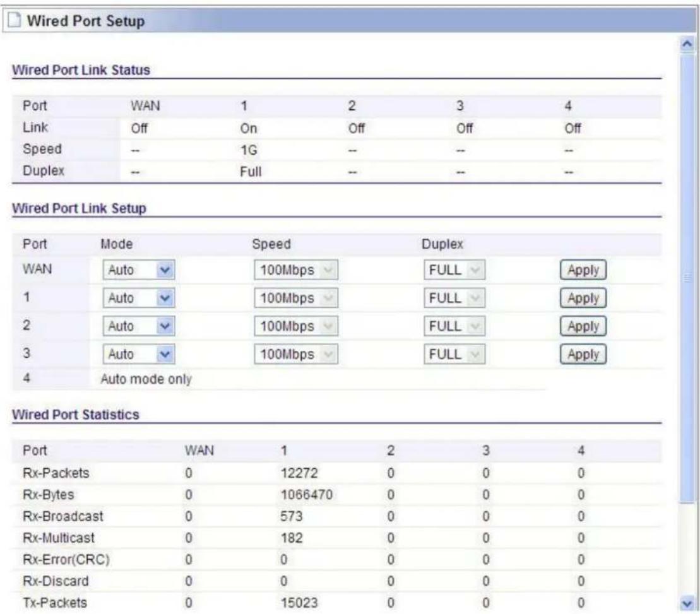Click the port 1 Link value On

(249, 129)
